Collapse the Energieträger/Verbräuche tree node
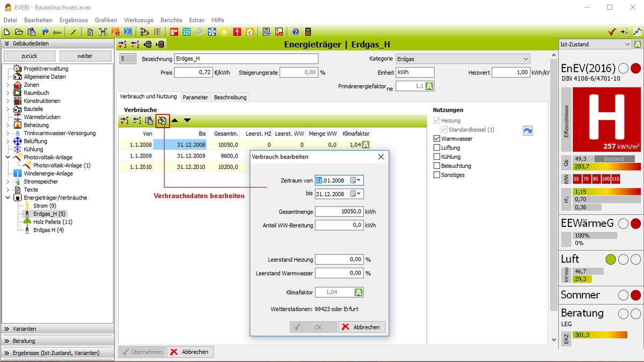644x362 pixels. tap(8, 197)
